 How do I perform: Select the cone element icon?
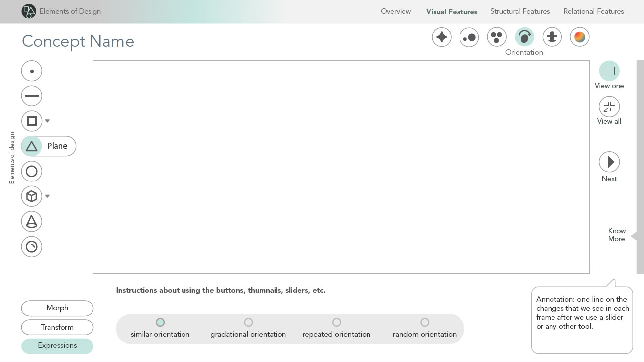[32, 221]
